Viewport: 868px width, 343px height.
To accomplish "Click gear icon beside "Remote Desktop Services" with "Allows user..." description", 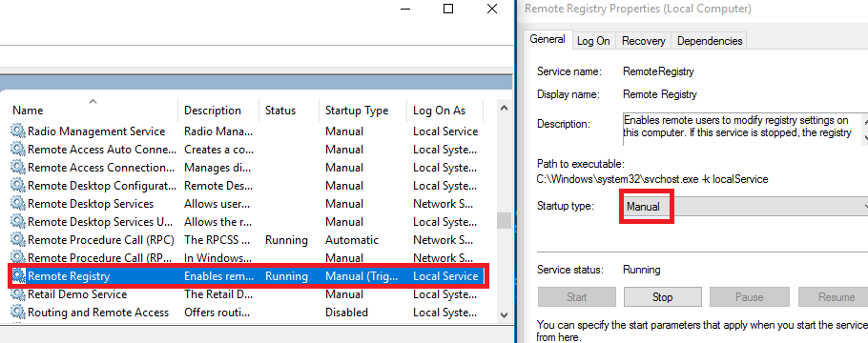I will pyautogui.click(x=18, y=204).
